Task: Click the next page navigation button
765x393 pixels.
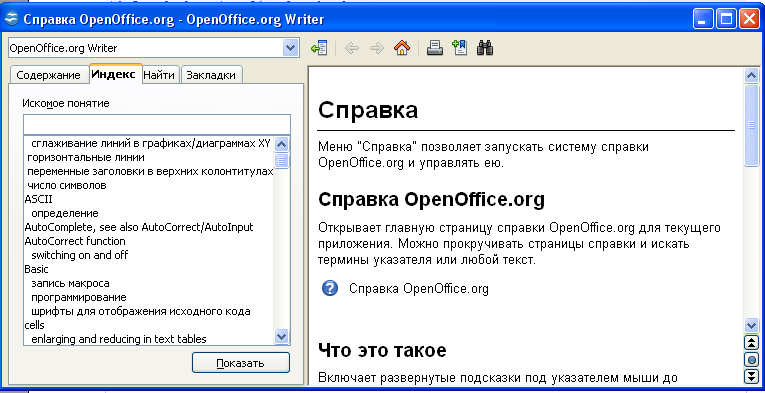Action: pos(751,377)
